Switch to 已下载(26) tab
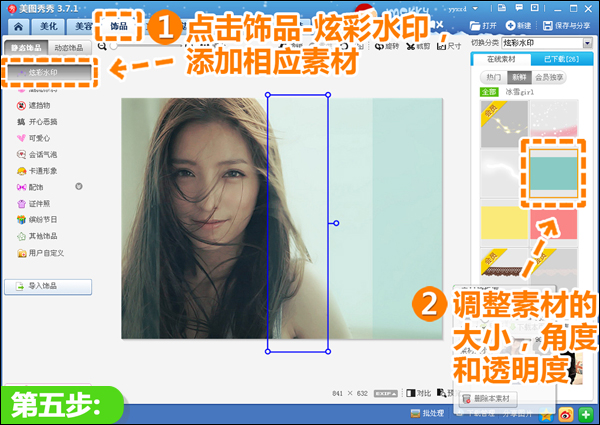 [x=562, y=59]
